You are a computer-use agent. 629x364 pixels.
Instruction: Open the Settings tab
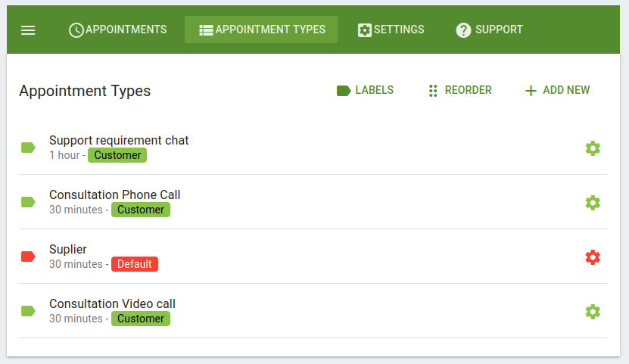[x=391, y=30]
